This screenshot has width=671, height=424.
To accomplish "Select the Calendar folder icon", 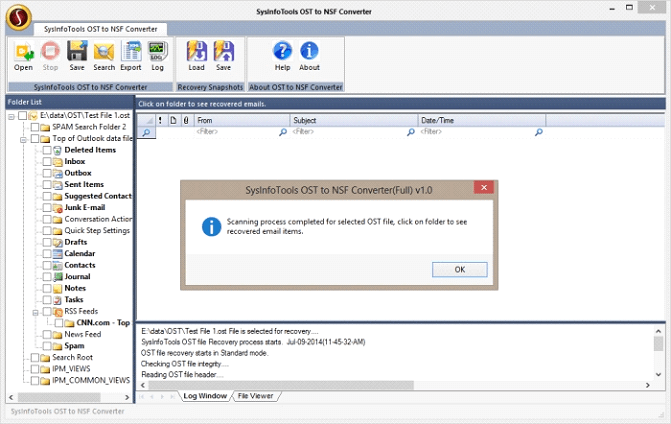I will [x=57, y=254].
